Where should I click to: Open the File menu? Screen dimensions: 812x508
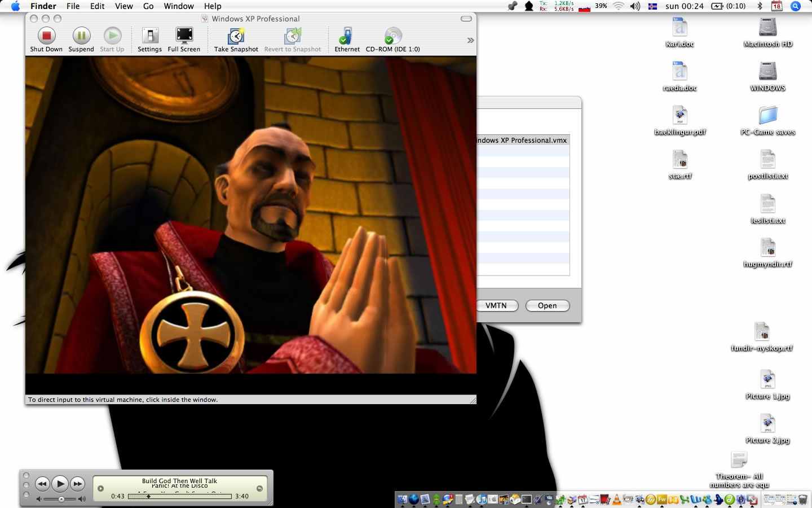[73, 6]
